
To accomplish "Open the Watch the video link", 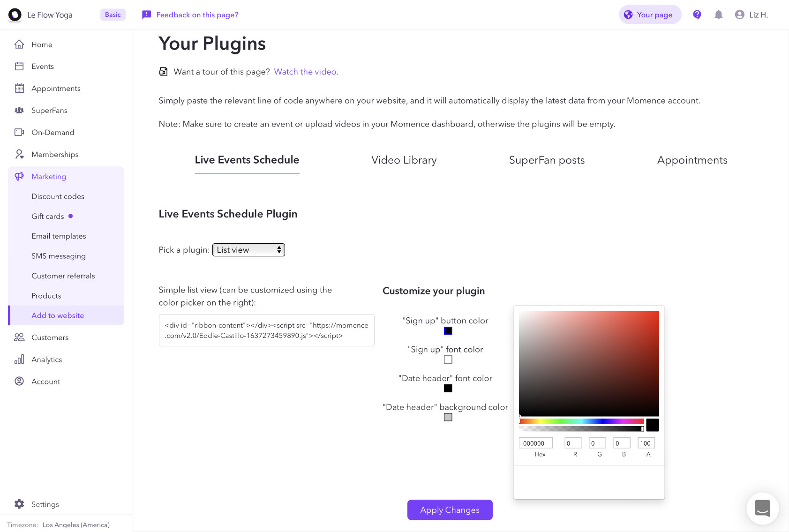I will coord(305,72).
